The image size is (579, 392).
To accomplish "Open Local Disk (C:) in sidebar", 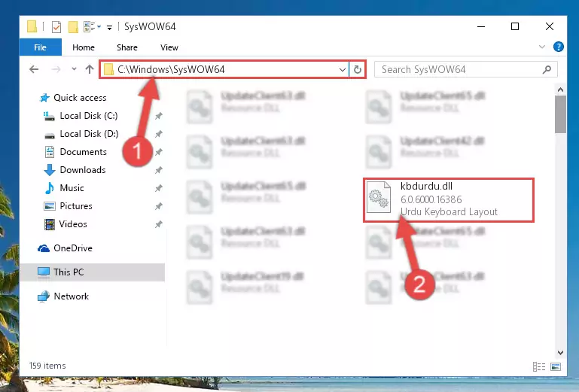I will (89, 116).
